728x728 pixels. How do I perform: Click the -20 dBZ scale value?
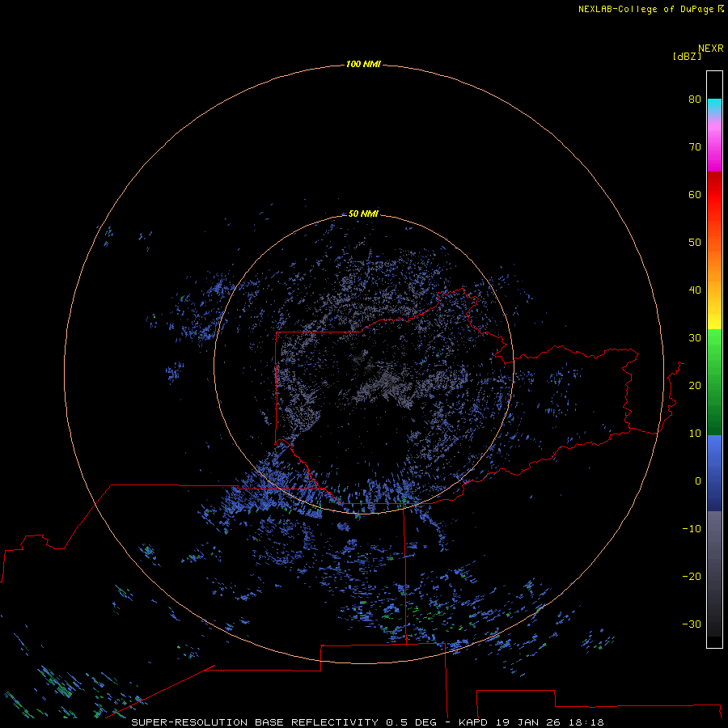[692, 576]
